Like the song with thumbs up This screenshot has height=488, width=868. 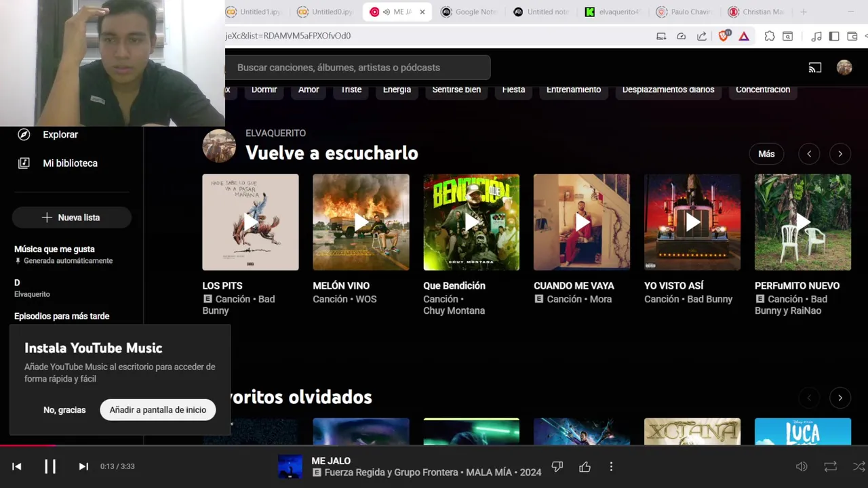(x=585, y=466)
